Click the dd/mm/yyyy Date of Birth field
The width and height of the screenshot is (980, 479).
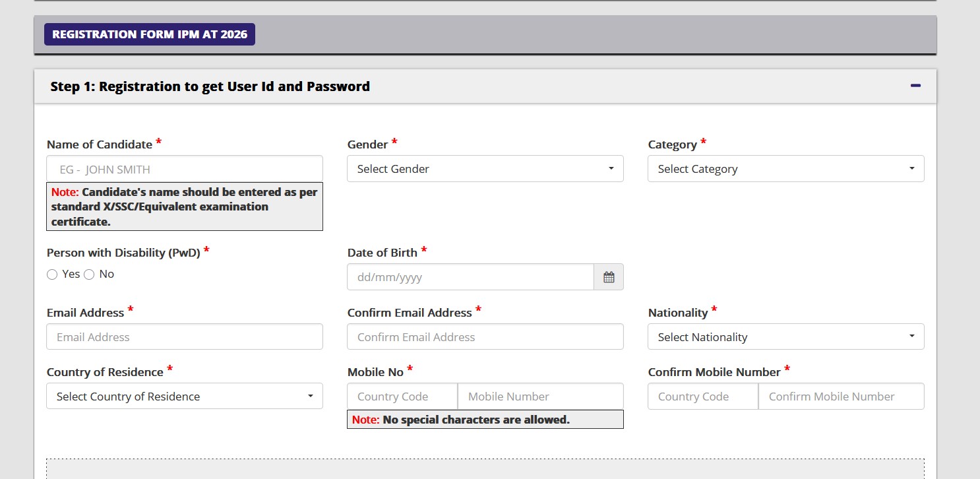470,276
